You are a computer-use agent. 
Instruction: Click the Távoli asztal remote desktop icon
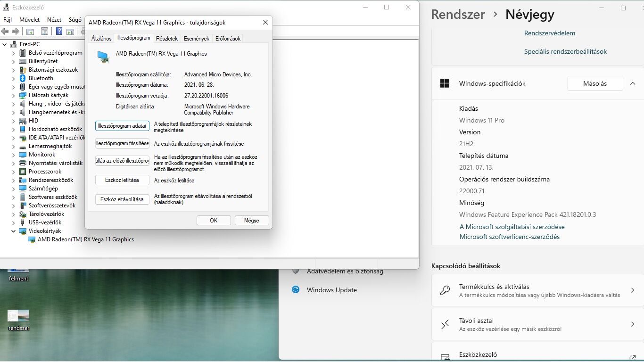click(445, 324)
